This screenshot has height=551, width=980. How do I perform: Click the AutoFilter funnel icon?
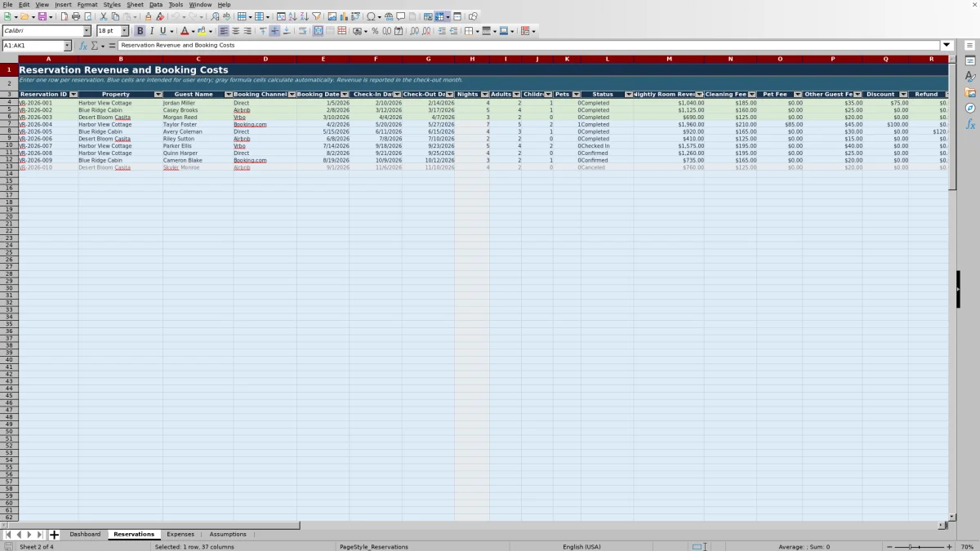pos(316,16)
